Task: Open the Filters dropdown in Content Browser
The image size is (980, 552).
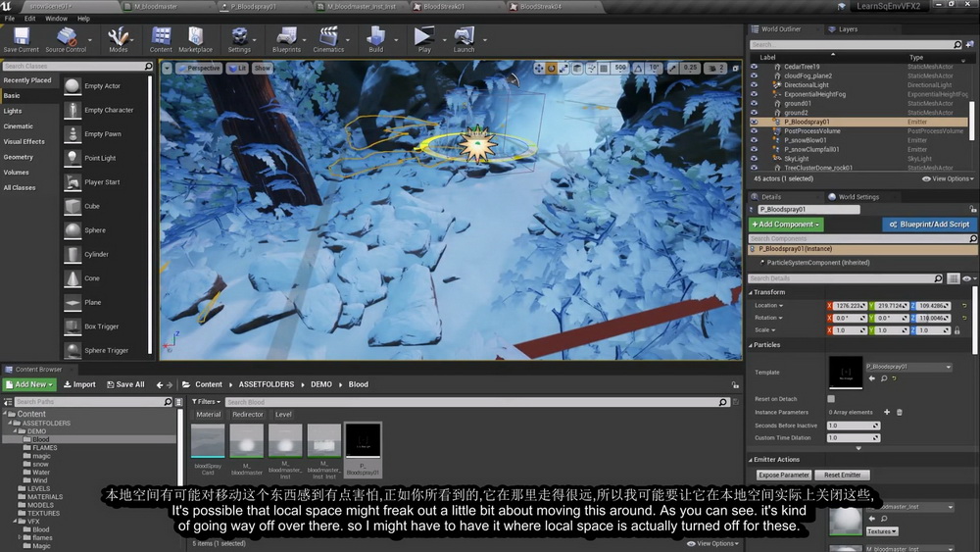Action: coord(206,402)
